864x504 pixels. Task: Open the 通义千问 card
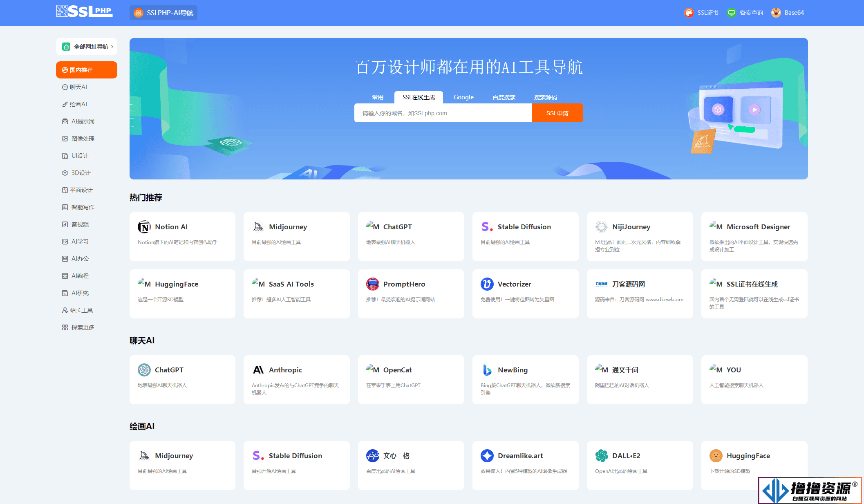point(640,380)
